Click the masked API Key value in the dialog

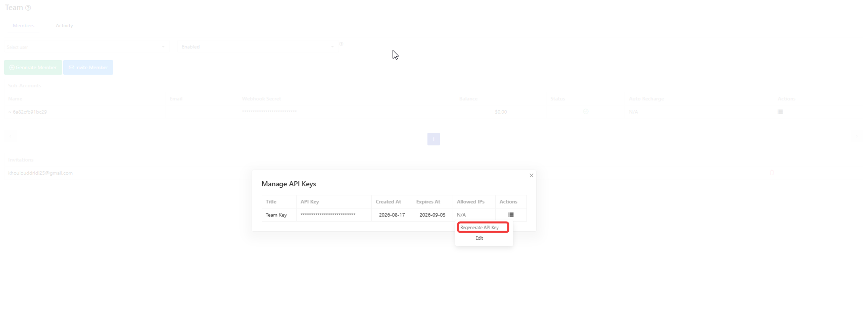[x=328, y=215]
